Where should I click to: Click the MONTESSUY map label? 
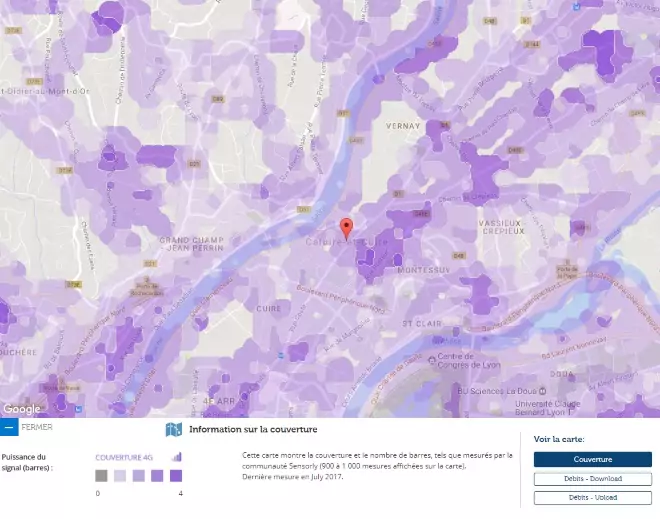coord(424,270)
